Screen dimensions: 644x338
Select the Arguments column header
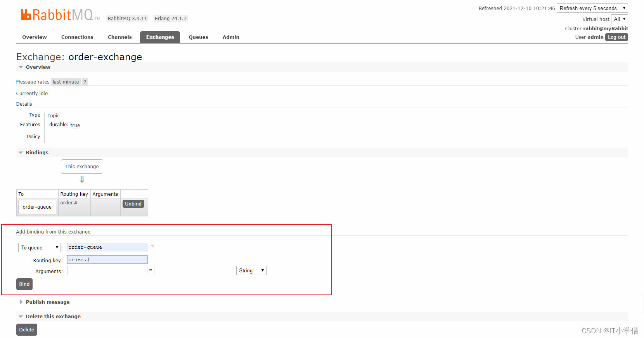[x=105, y=194]
